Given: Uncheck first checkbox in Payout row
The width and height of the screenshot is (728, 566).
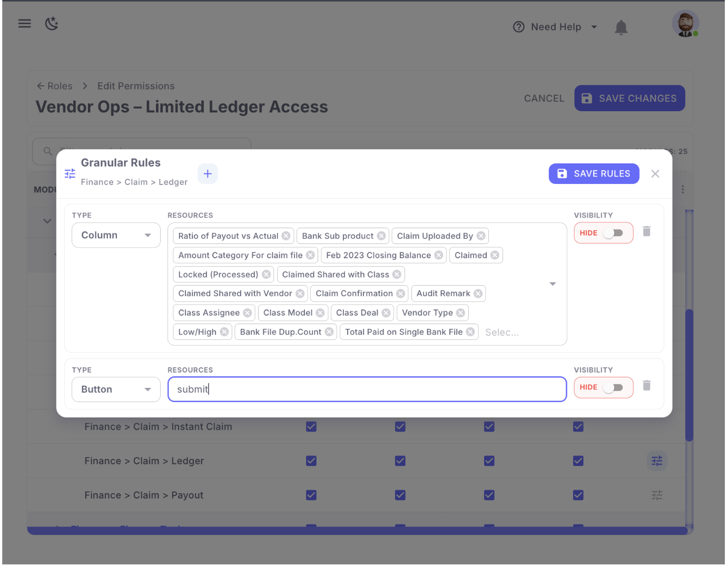Looking at the screenshot, I should [x=311, y=495].
